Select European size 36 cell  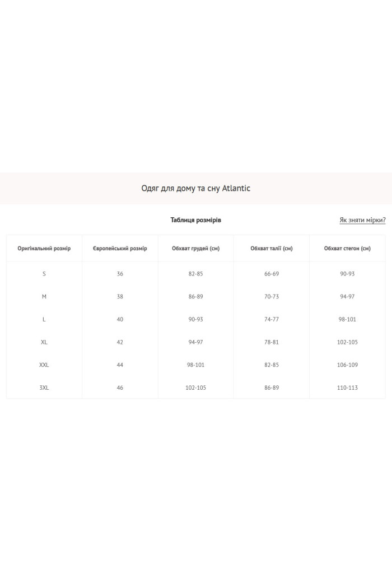click(120, 274)
